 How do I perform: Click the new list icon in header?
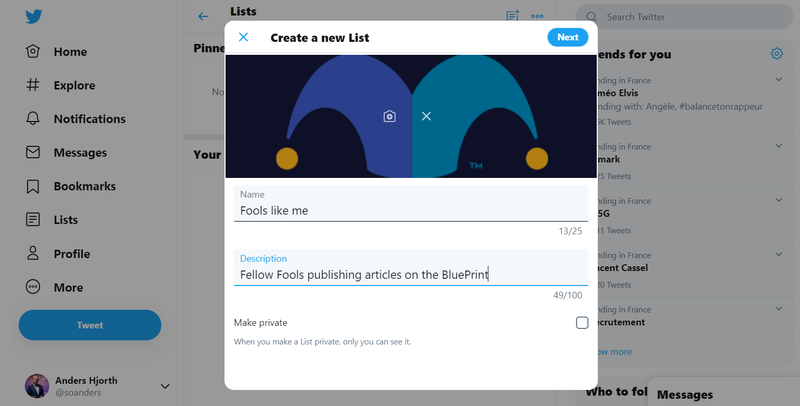click(x=512, y=16)
